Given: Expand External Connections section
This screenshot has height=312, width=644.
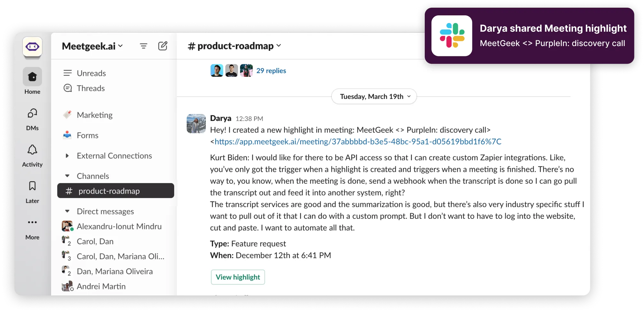Looking at the screenshot, I should 67,156.
